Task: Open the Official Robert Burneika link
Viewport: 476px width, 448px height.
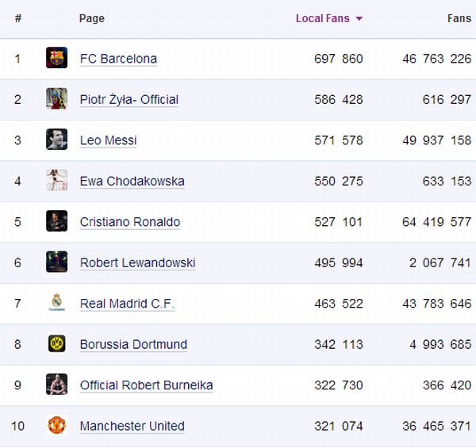Action: point(146,385)
